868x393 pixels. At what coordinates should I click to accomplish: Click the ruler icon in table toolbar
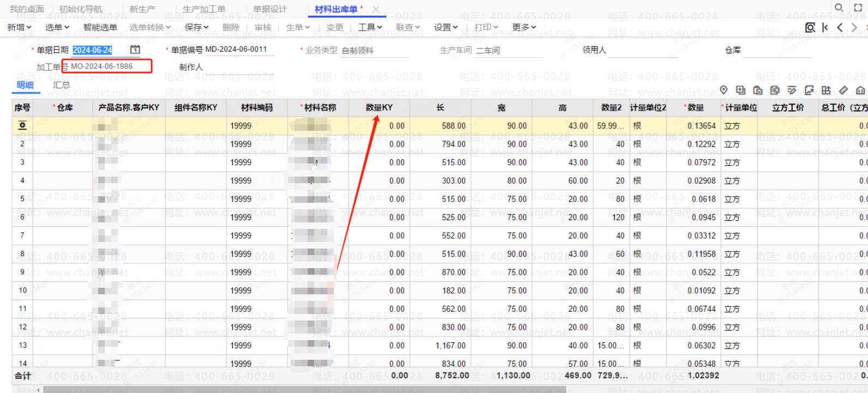click(843, 90)
